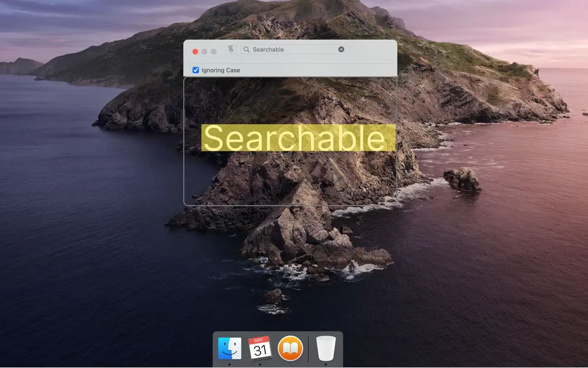Viewport: 588px width, 368px height.
Task: Click the strikethrough toolbar icon
Action: tap(231, 49)
